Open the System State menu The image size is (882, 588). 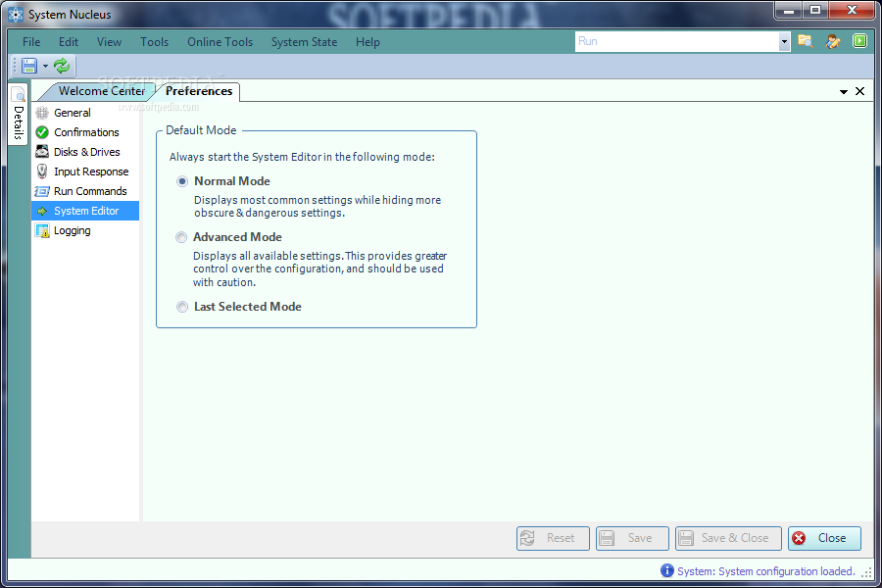point(305,42)
